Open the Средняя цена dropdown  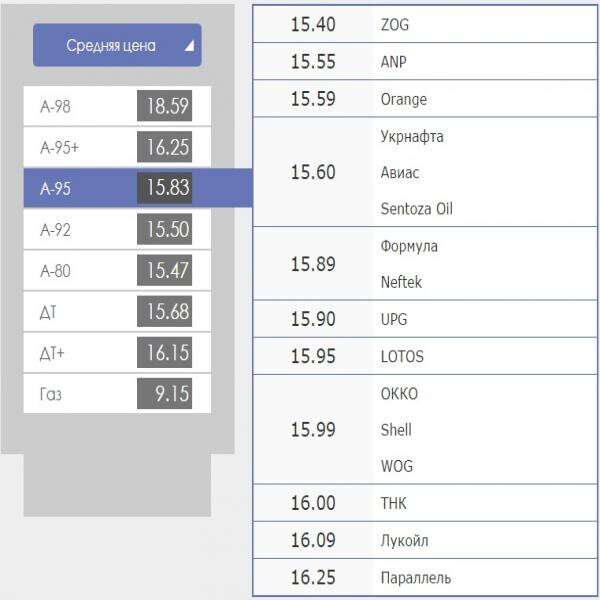coord(117,45)
